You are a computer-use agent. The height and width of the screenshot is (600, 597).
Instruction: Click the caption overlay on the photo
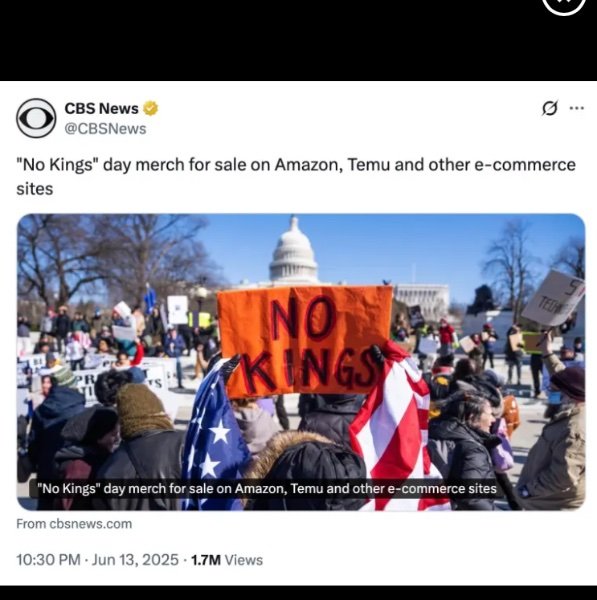coord(267,489)
